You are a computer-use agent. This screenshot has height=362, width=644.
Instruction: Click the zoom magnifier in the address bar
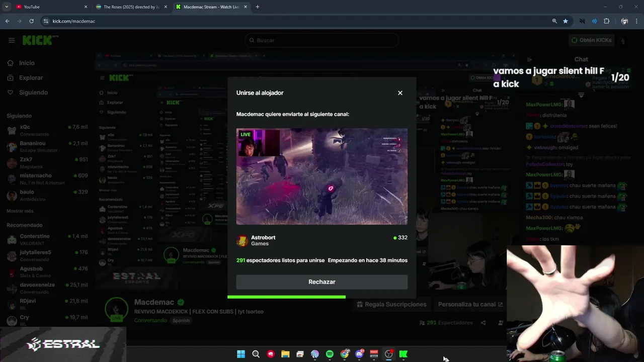[x=554, y=21]
